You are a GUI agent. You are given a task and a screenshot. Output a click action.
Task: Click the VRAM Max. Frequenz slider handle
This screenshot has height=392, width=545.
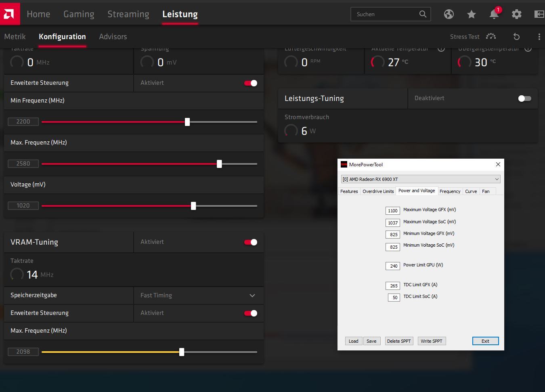[x=182, y=352]
